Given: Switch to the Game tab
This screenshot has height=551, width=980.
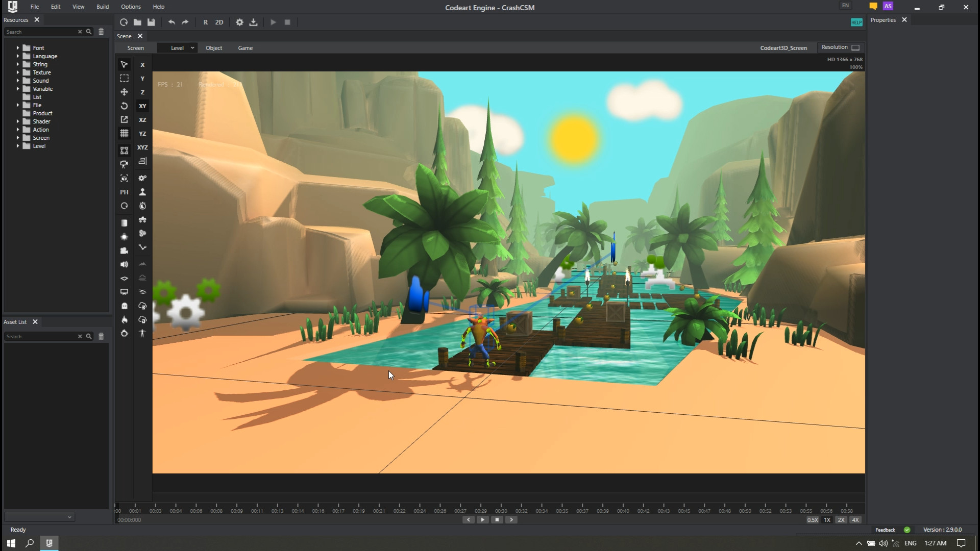Looking at the screenshot, I should click(x=245, y=48).
